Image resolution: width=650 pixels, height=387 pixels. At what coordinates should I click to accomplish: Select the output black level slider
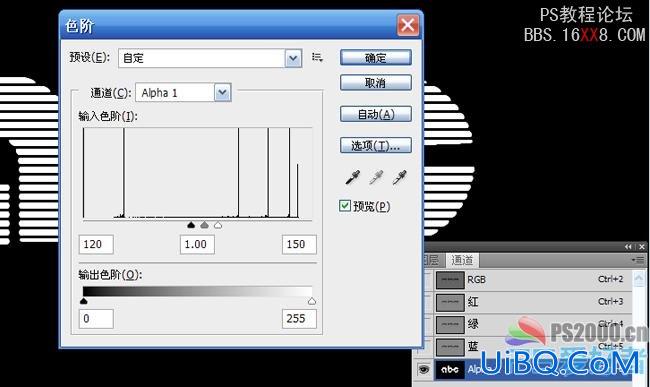(x=84, y=301)
